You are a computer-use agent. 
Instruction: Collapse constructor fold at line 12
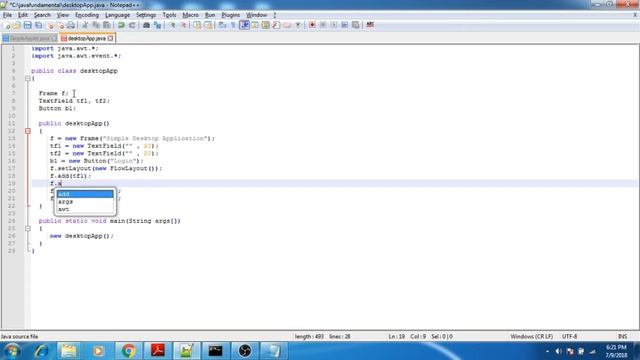(x=28, y=131)
